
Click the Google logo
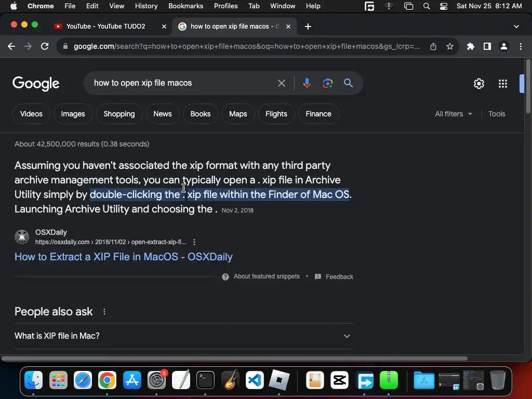point(36,84)
